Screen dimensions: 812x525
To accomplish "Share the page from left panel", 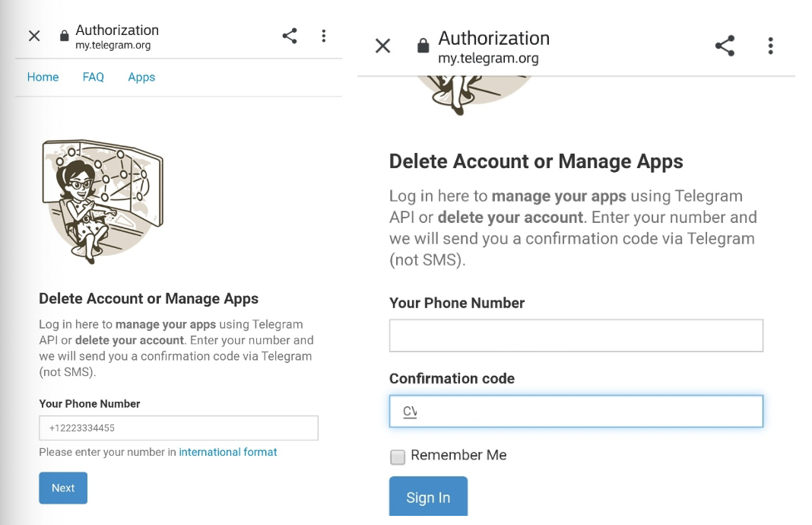I will 290,36.
